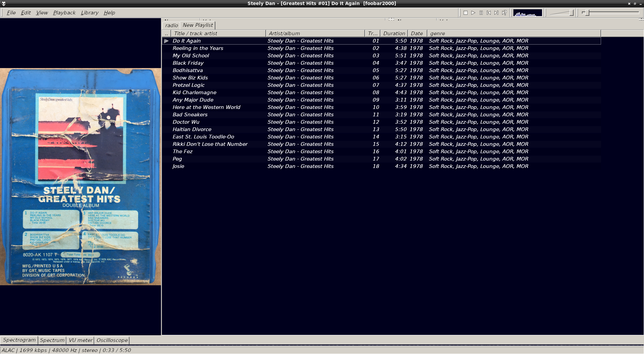Click the now-playing arrow beside Do It Again
This screenshot has width=644, height=354.
[x=166, y=41]
